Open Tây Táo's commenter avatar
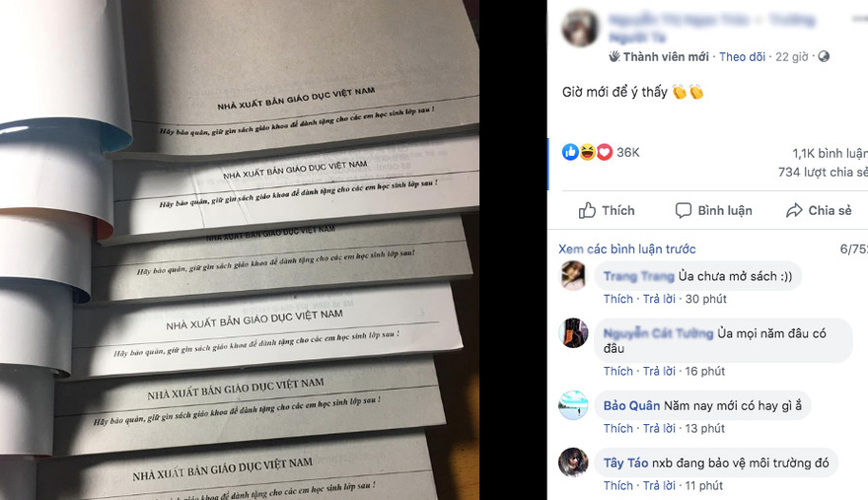Image resolution: width=868 pixels, height=500 pixels. (x=573, y=463)
